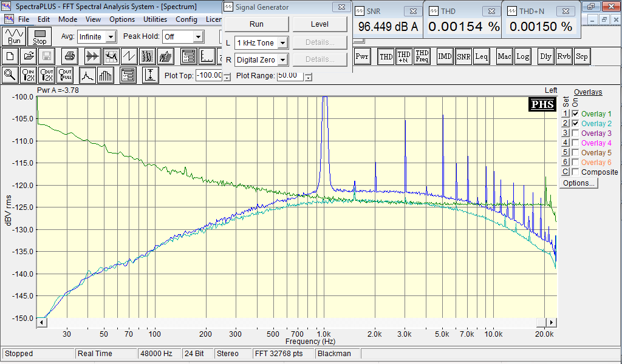The width and height of the screenshot is (622, 364).
Task: Click Level in the Signal Generator window
Action: (x=320, y=24)
